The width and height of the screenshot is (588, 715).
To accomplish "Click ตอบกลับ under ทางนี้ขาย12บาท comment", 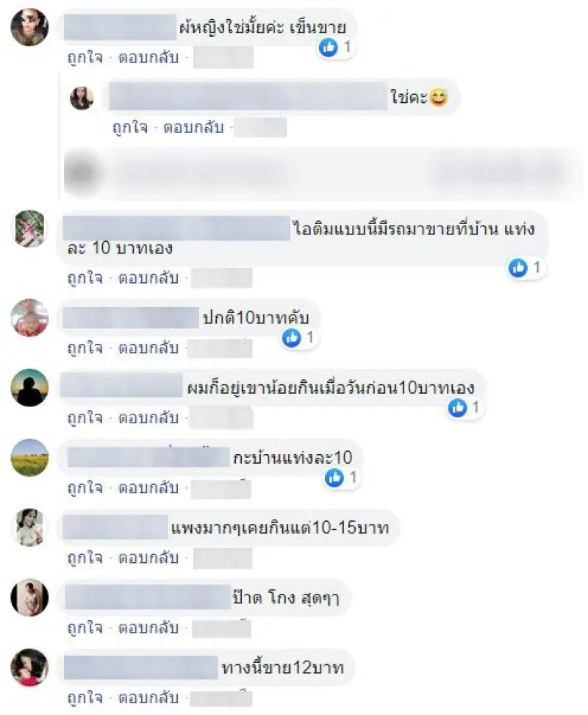I will pyautogui.click(x=148, y=697).
